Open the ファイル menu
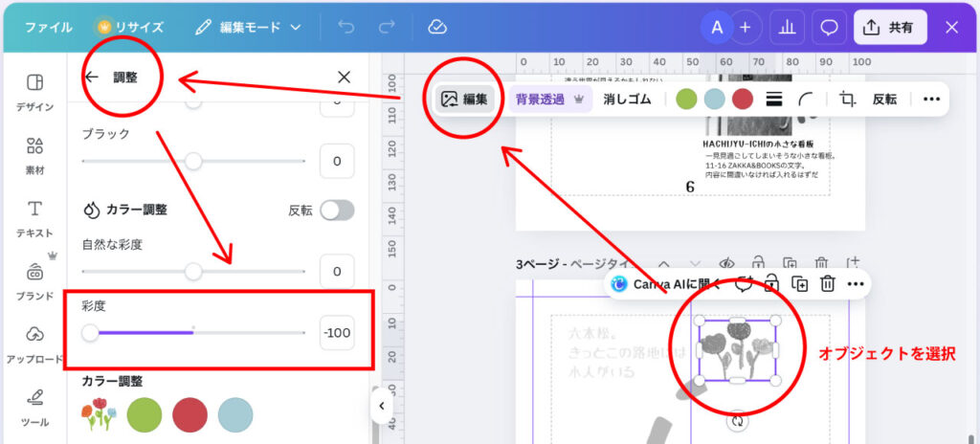This screenshot has height=444, width=980. tap(48, 27)
